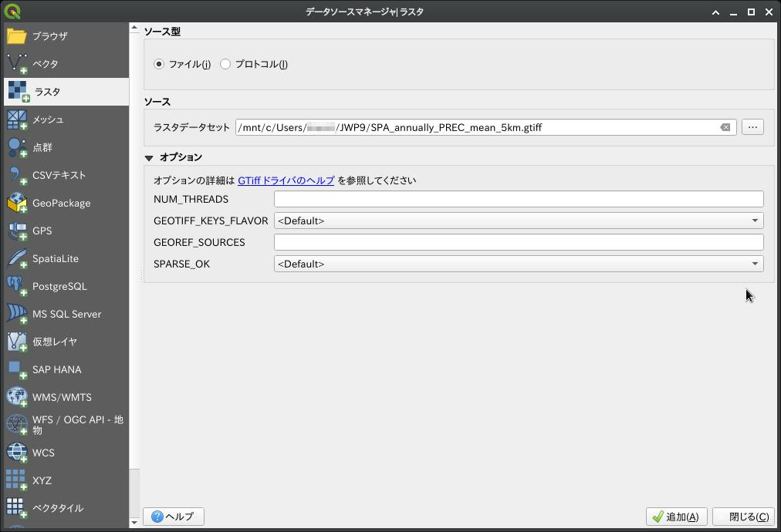Open the GEOTIFF_KEYS_FLAVOR dropdown
Image resolution: width=781 pixels, height=532 pixels.
[519, 221]
